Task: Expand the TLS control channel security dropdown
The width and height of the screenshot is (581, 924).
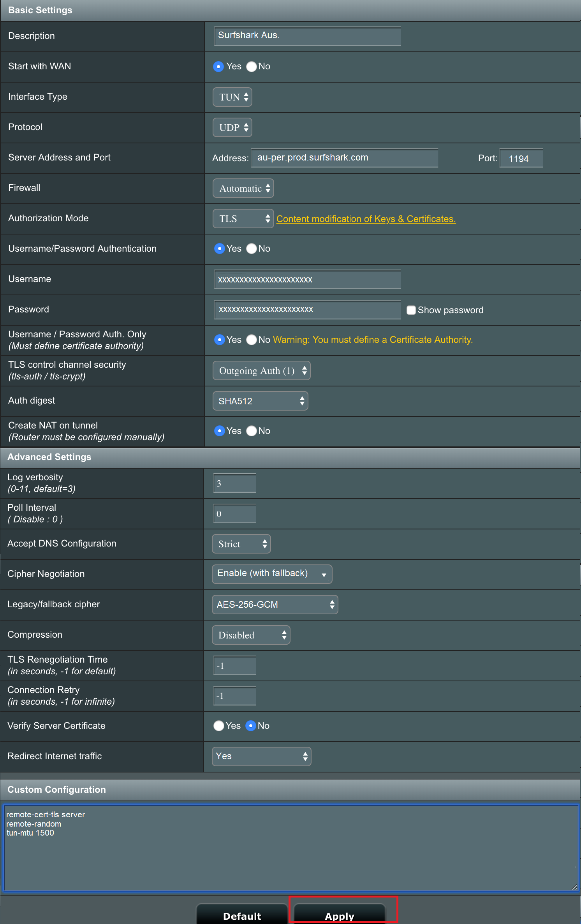Action: pyautogui.click(x=261, y=370)
